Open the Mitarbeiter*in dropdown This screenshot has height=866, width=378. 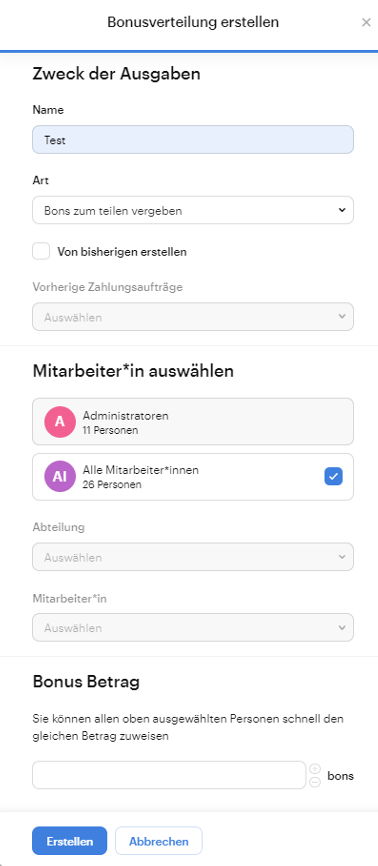click(193, 627)
